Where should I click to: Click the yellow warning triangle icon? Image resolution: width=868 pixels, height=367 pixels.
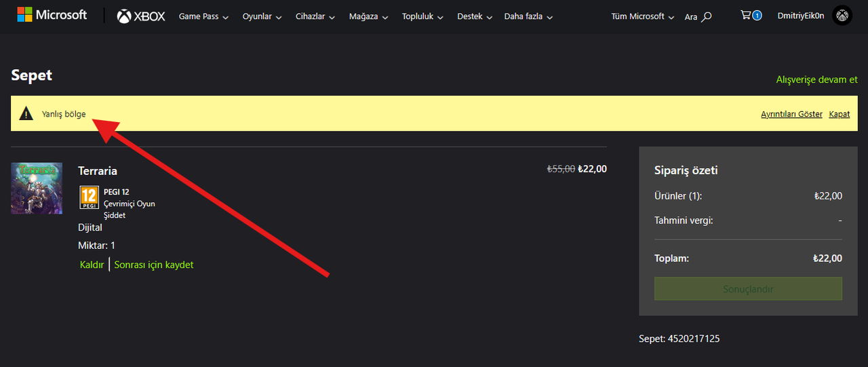click(x=26, y=113)
